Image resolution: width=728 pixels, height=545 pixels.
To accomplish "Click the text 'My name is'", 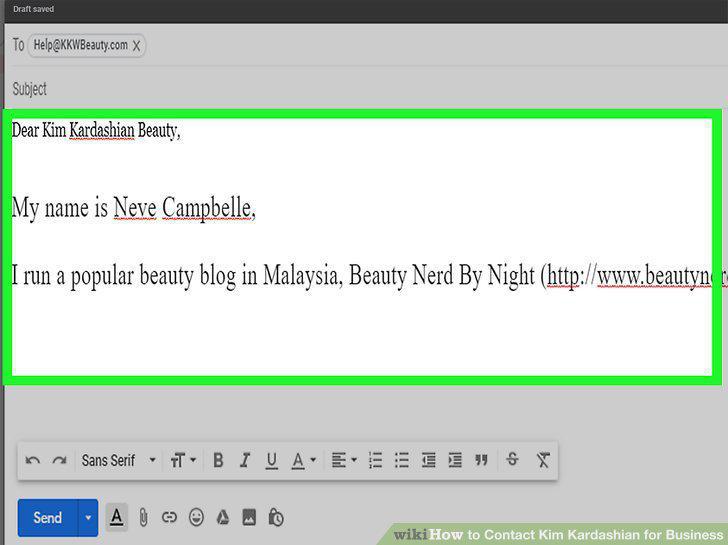I will (60, 208).
